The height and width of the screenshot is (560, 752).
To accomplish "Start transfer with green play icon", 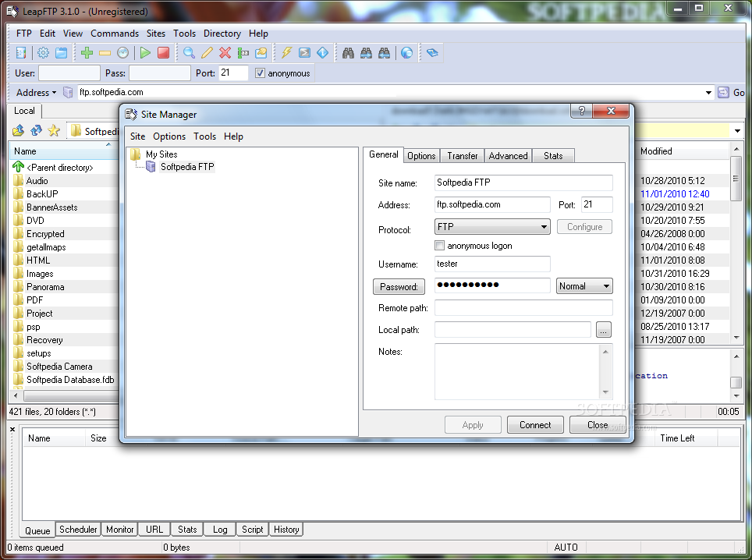I will [145, 53].
